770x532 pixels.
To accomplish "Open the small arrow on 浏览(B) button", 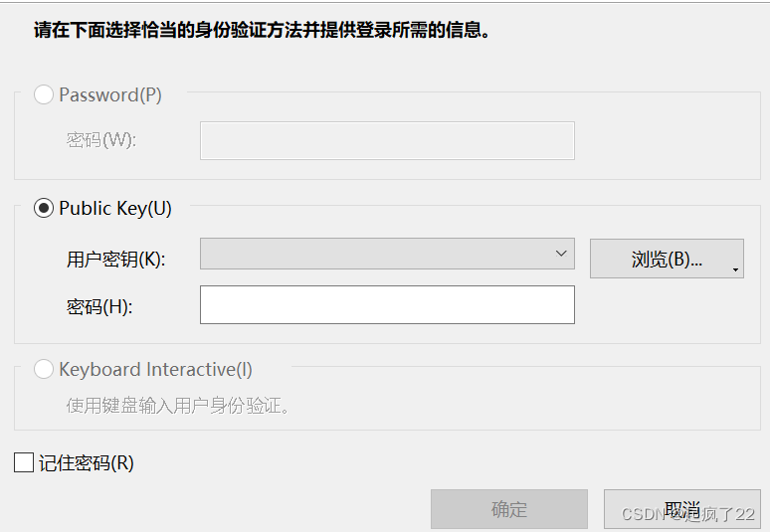I will (x=735, y=269).
